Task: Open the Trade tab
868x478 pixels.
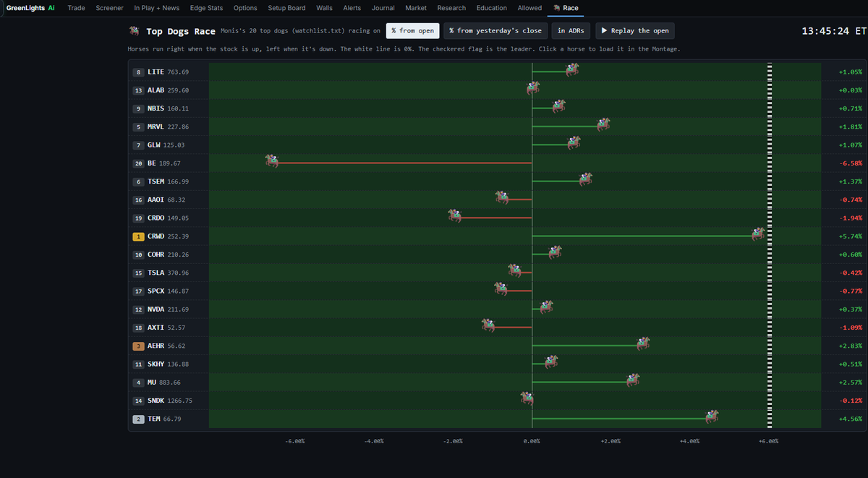Action: (x=77, y=8)
